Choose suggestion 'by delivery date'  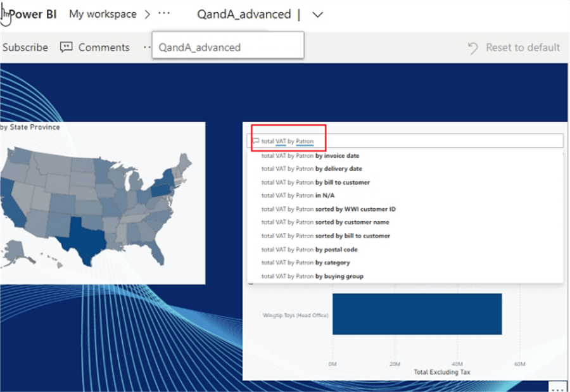(405, 168)
